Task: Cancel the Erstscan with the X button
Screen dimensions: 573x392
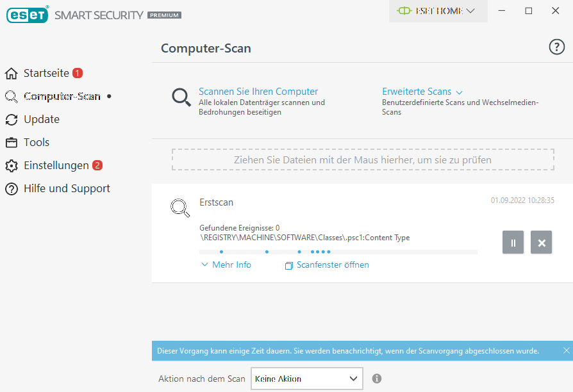Action: (x=541, y=242)
